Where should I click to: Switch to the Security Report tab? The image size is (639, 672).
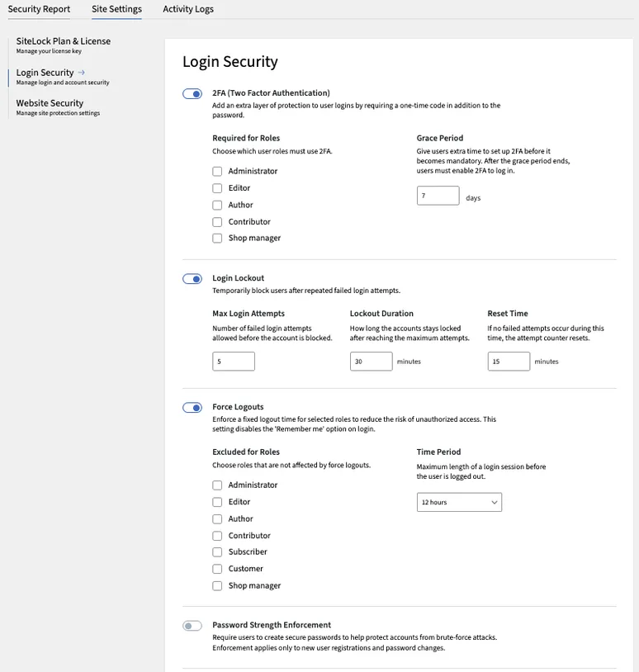pos(40,8)
